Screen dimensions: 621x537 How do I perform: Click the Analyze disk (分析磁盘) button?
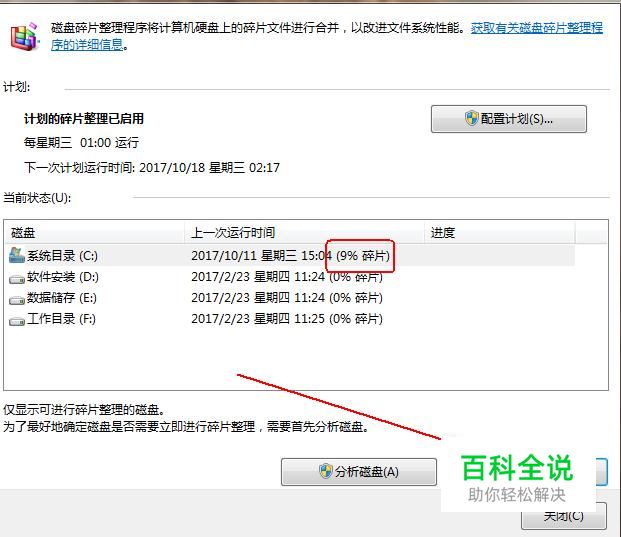pyautogui.click(x=359, y=472)
